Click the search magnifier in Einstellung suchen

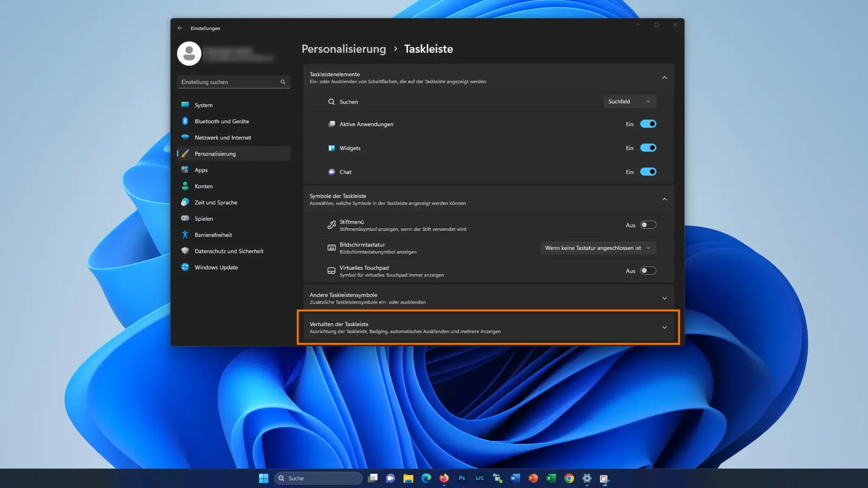pos(283,82)
